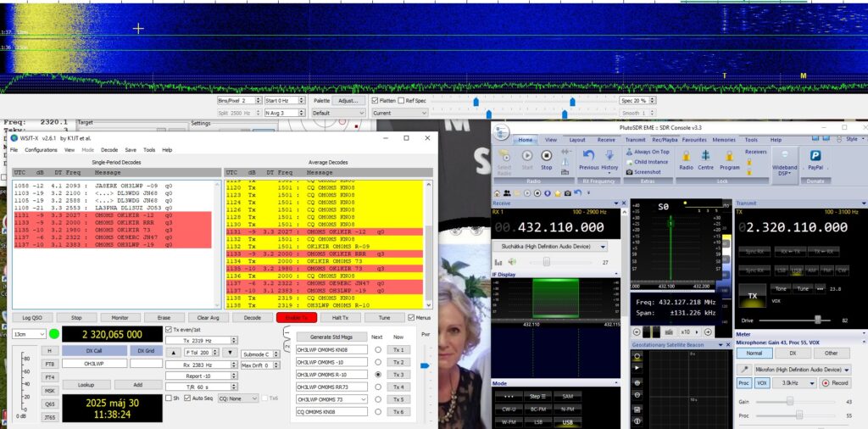Click the speaker mute icon in Receive panel
The width and height of the screenshot is (868, 429).
tap(511, 262)
